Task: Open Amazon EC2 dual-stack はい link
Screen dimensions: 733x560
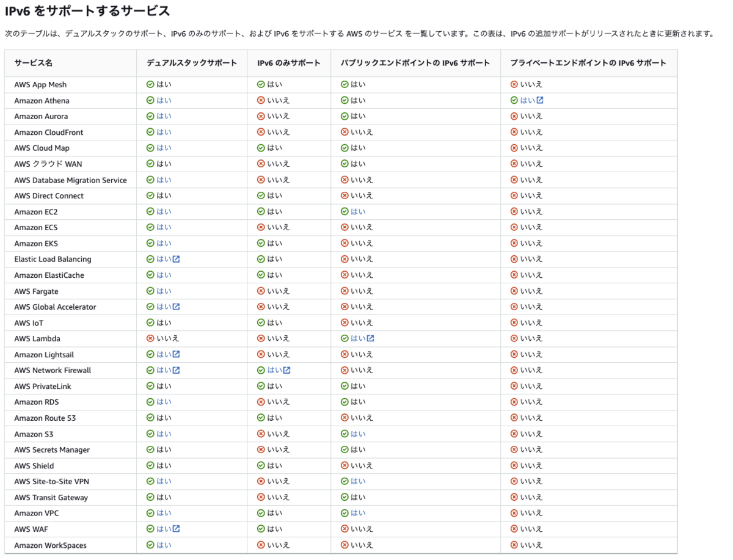Action: coord(164,211)
